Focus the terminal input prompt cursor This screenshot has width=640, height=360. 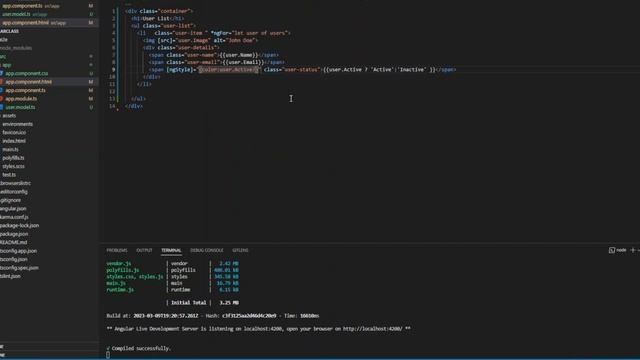(108, 355)
